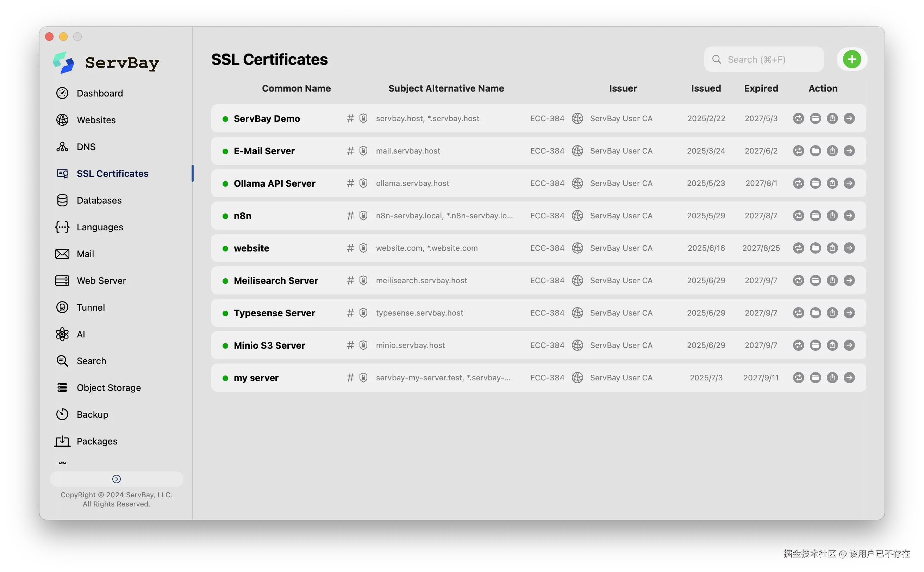The width and height of the screenshot is (924, 572).
Task: Click arrow icon on n8n row
Action: pyautogui.click(x=849, y=216)
